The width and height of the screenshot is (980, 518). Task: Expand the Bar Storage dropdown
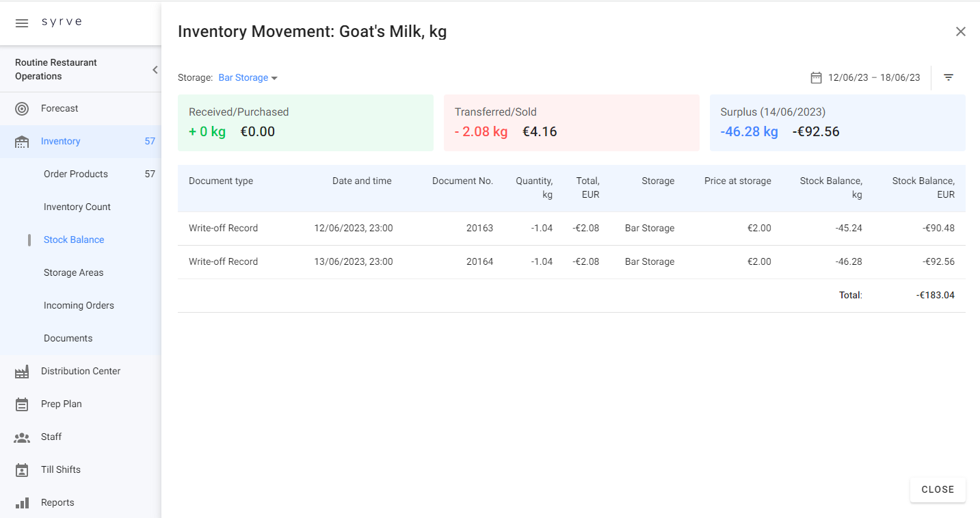point(248,78)
